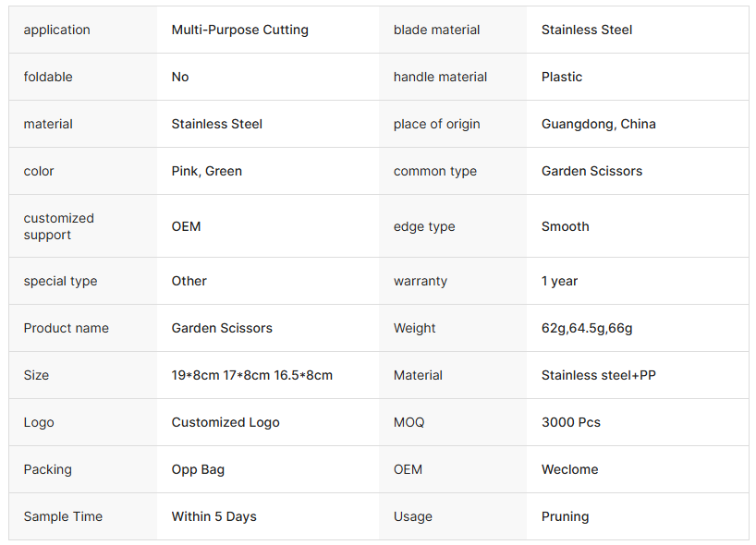Click the "common type" label
The width and height of the screenshot is (756, 545).
(x=434, y=171)
